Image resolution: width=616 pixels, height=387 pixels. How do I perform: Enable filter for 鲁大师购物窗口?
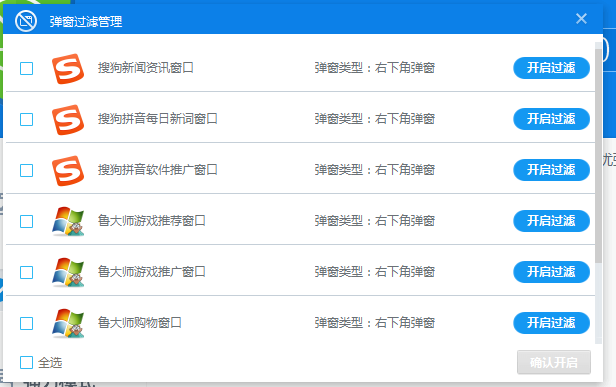pos(551,323)
